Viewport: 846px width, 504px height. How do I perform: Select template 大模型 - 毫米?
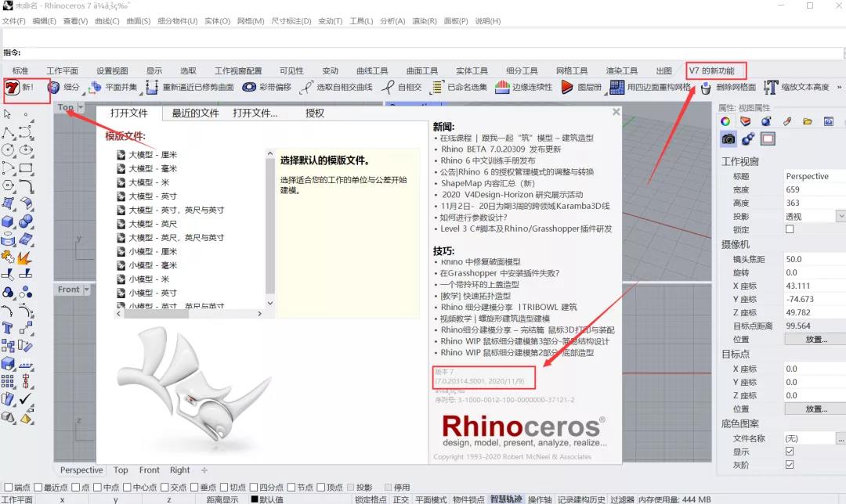point(153,168)
